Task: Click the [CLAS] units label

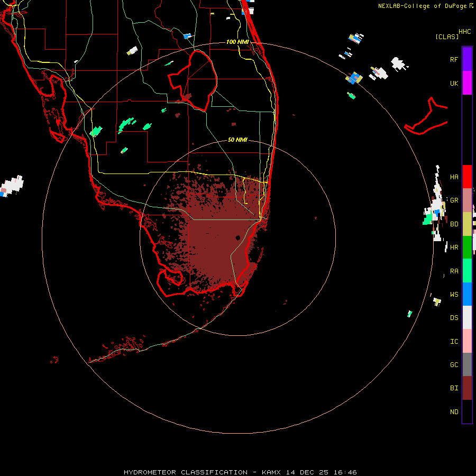Action: pos(447,36)
